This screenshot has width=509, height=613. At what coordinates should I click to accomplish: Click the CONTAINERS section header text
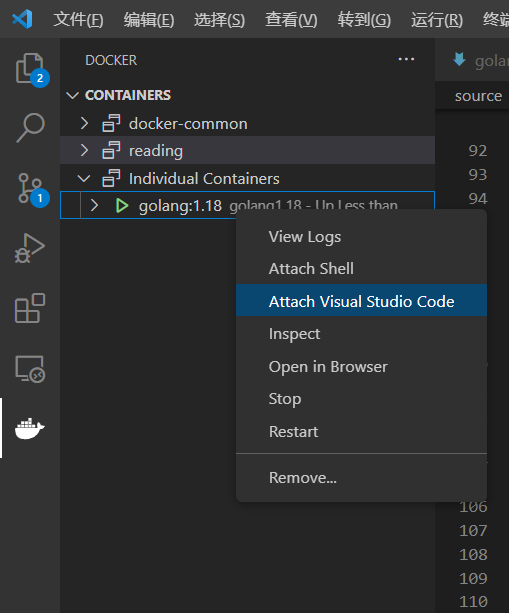click(128, 95)
